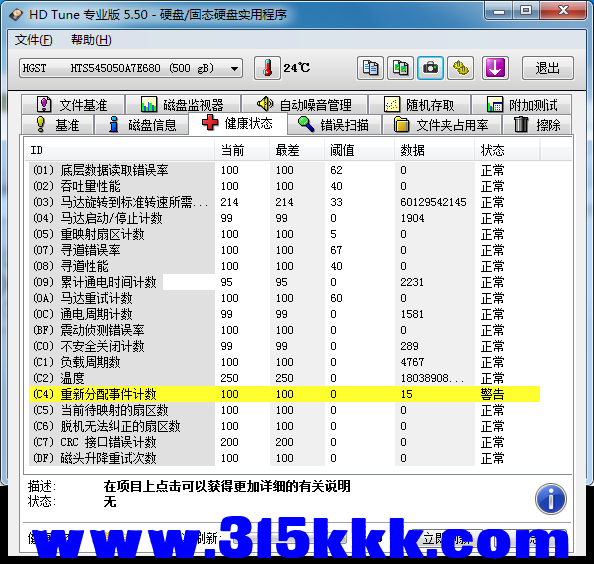
Task: Select row (C7) CRC 接口错误计数
Action: [284, 442]
